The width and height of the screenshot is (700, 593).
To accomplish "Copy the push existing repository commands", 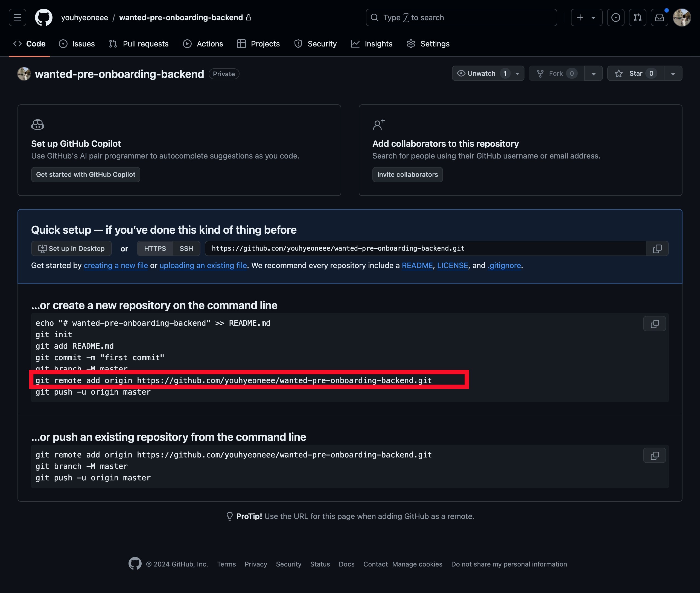I will pos(655,456).
